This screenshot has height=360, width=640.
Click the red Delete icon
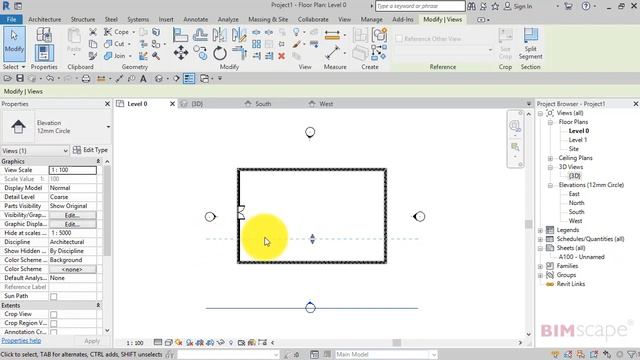281,56
